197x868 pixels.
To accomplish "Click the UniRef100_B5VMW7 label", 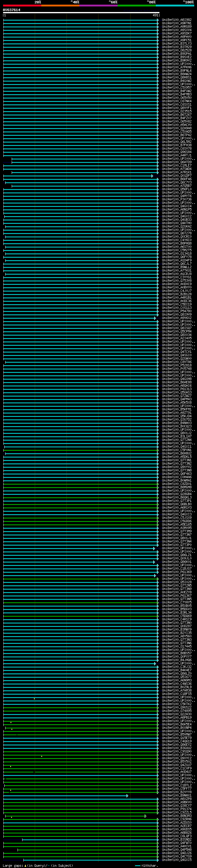I will click(x=177, y=735).
